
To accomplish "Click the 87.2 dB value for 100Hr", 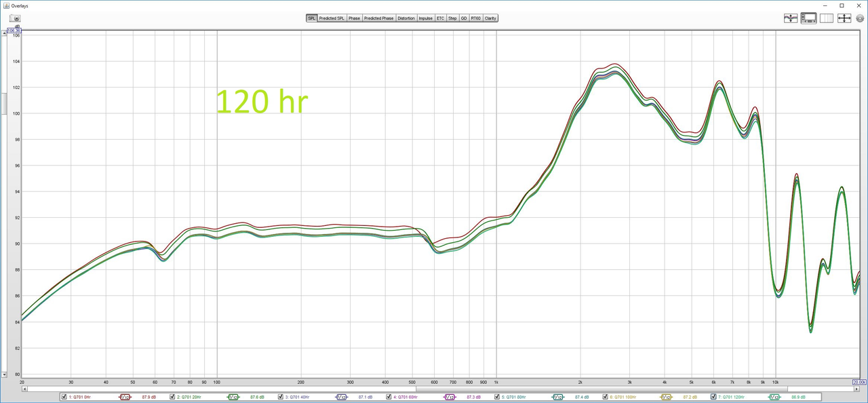I will [x=690, y=397].
